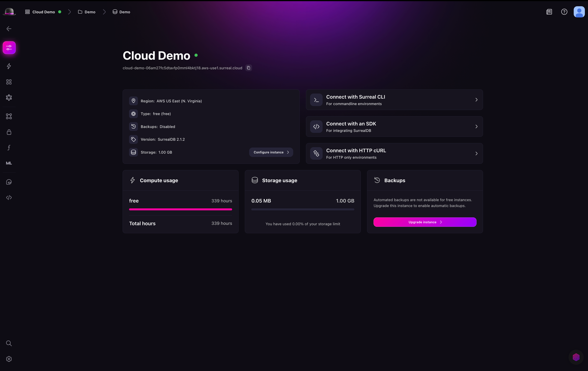Open the Authentication lock icon
588x371 pixels.
click(x=9, y=132)
